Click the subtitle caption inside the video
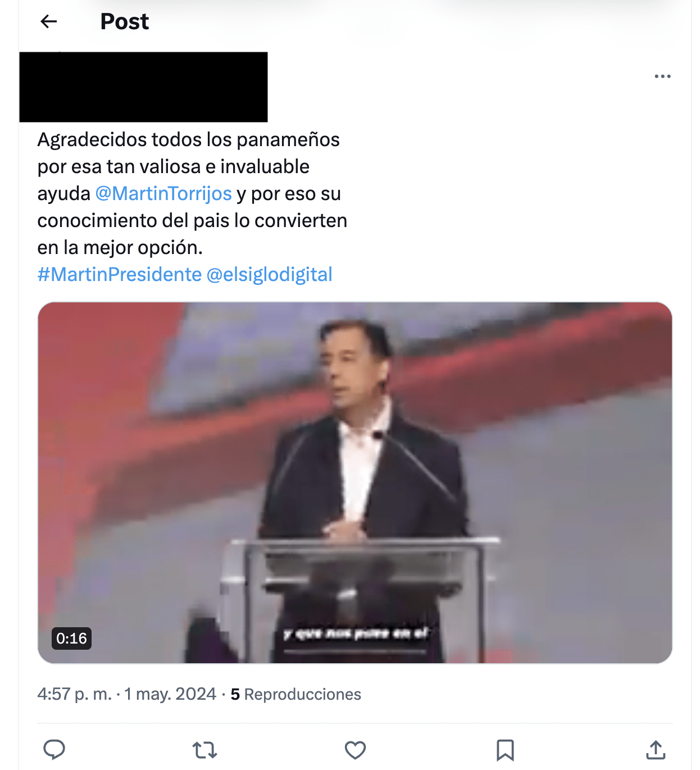This screenshot has height=770, width=700. pos(356,634)
